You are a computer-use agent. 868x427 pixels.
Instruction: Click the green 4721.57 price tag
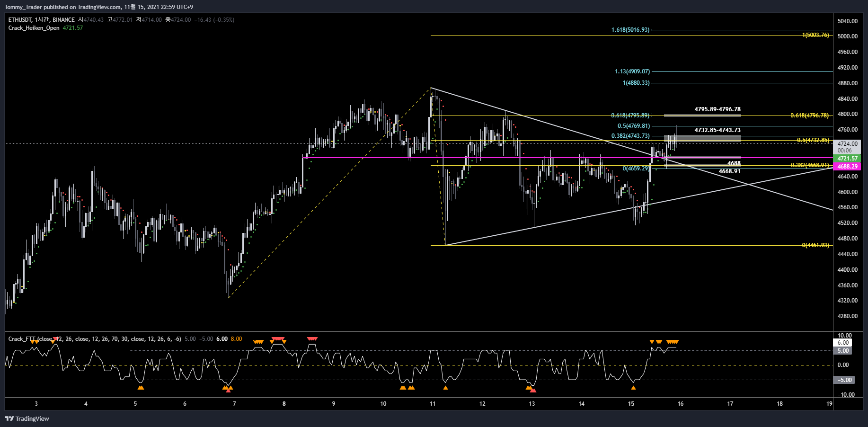coord(847,159)
